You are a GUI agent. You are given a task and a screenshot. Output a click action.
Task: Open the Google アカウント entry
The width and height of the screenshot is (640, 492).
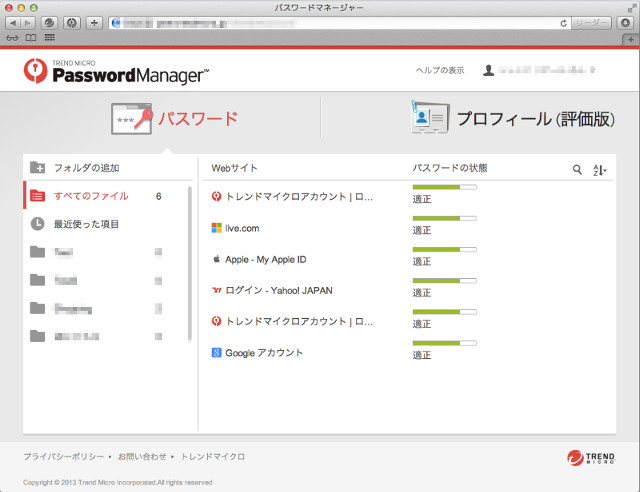click(264, 353)
